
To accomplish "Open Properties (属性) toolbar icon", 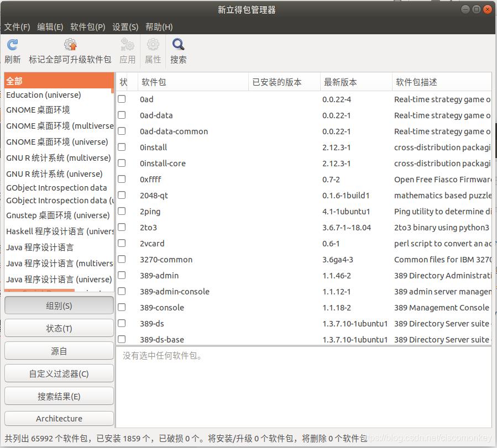I will pos(153,45).
